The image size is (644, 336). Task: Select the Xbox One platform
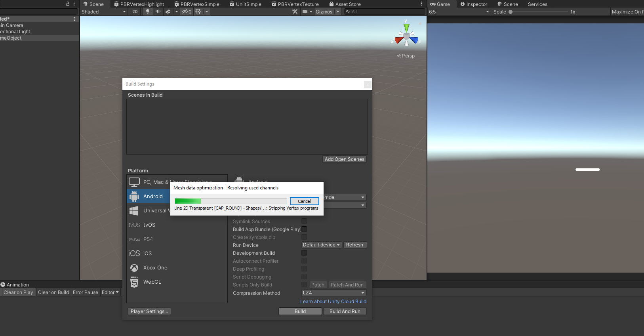[177, 268]
